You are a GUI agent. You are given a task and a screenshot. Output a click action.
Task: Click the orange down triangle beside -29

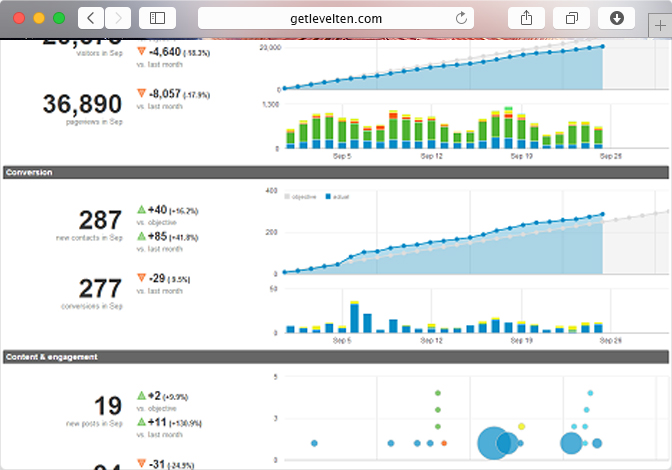[x=141, y=278]
